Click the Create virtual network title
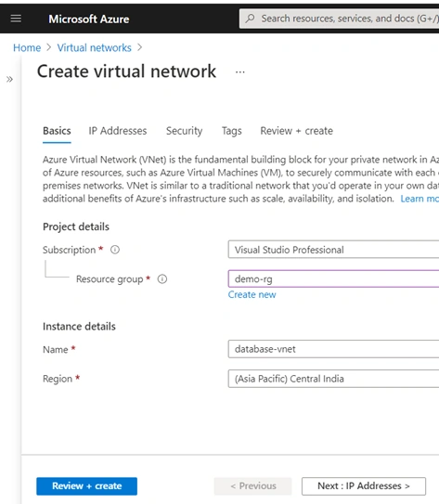This screenshot has height=504, width=439. [126, 71]
